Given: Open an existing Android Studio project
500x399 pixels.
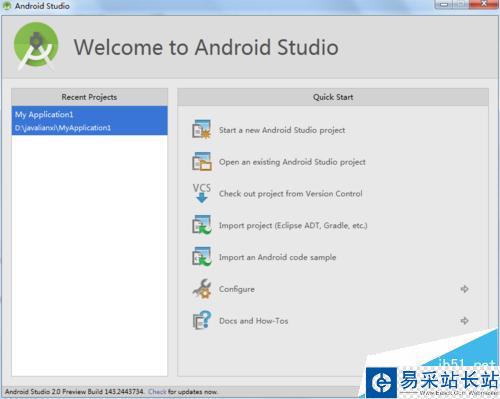Looking at the screenshot, I should pyautogui.click(x=292, y=162).
